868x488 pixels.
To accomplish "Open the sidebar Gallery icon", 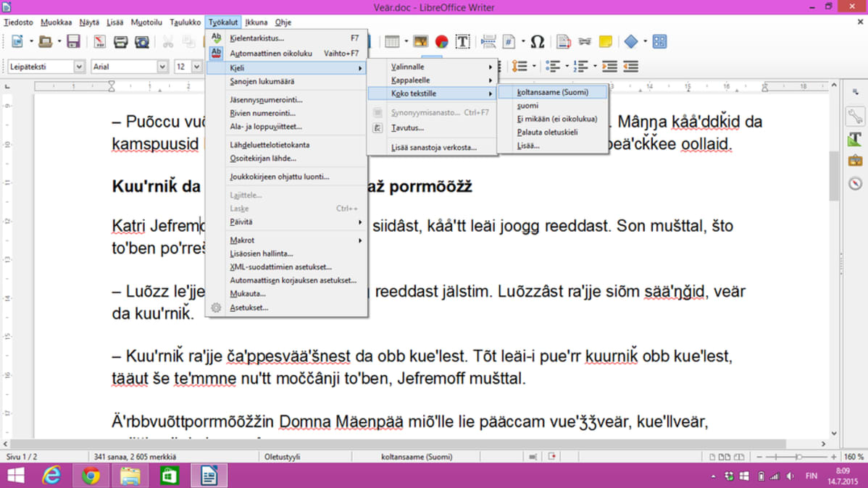I will pyautogui.click(x=855, y=161).
